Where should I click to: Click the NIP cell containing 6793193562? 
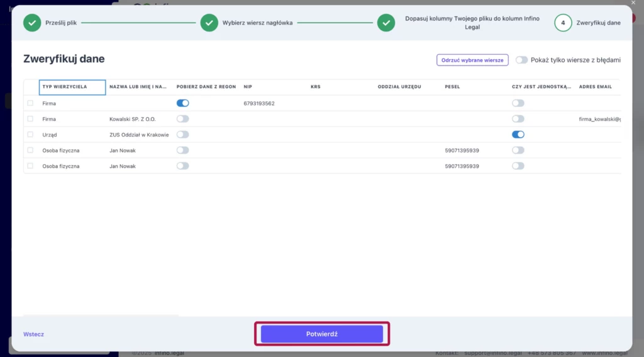(259, 103)
